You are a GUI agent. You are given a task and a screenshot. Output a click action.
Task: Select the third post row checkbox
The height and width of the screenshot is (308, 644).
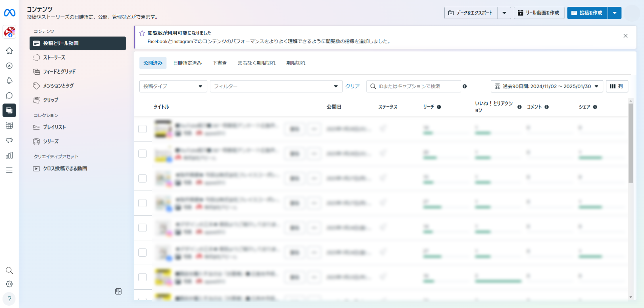142,178
